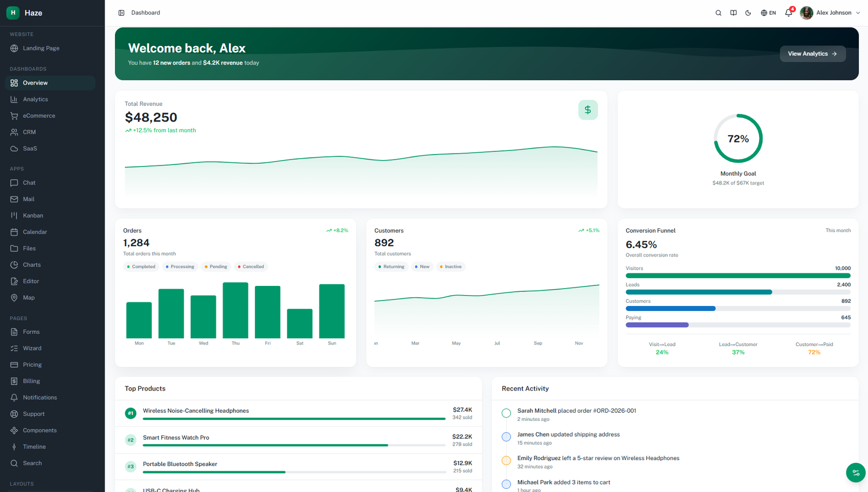Screen dimensions: 868x492
Task: Click the Mail envelope icon
Action: [x=14, y=199]
